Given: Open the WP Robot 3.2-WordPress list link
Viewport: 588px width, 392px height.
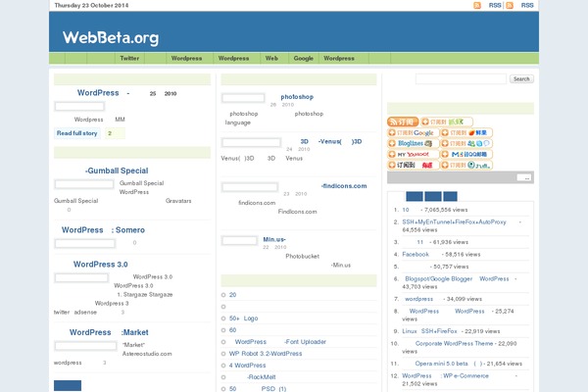Looking at the screenshot, I should point(266,354).
